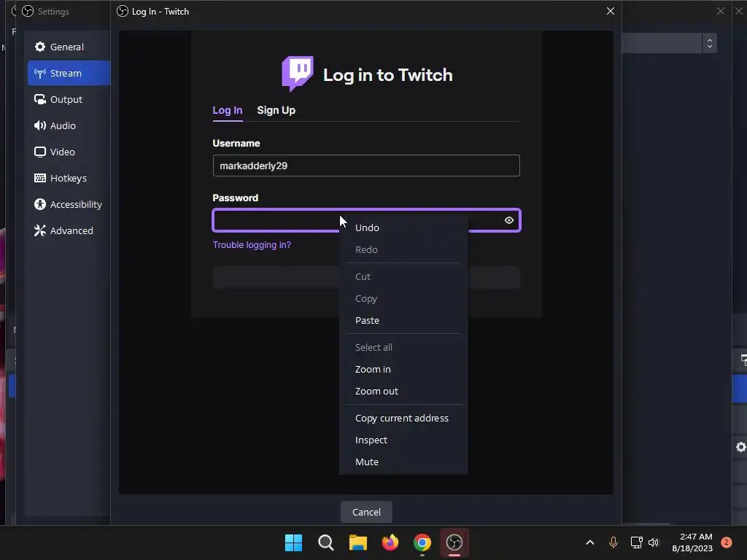Open Google Chrome from the taskbar
Screen dimensions: 747x560
[x=422, y=542]
